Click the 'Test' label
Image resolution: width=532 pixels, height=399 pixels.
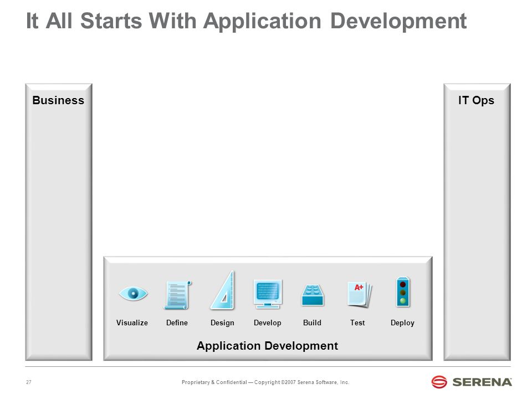point(357,323)
